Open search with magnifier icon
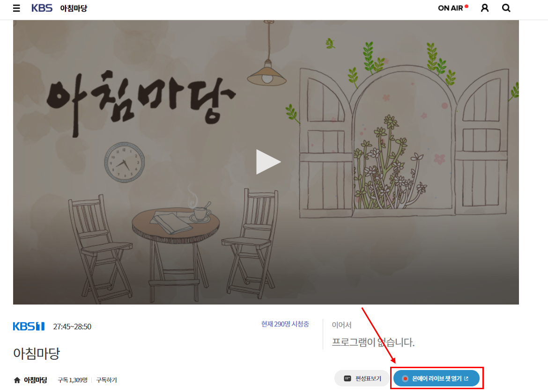The image size is (548, 392). point(506,8)
